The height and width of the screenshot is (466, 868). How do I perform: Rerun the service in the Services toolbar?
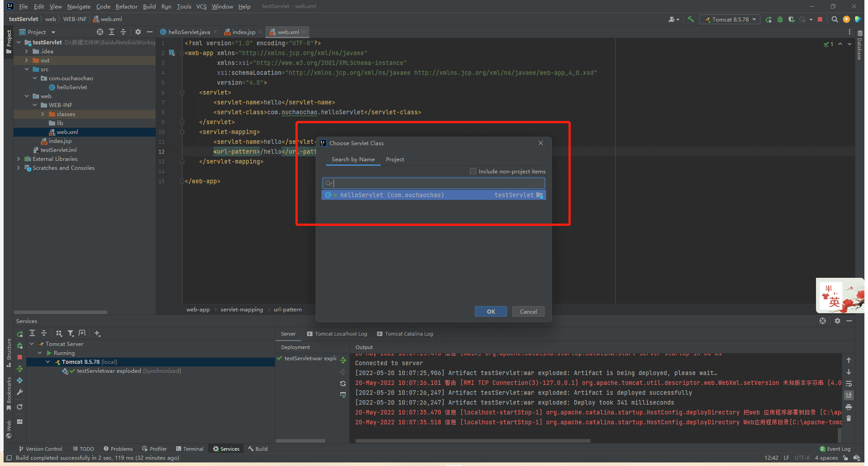point(20,334)
